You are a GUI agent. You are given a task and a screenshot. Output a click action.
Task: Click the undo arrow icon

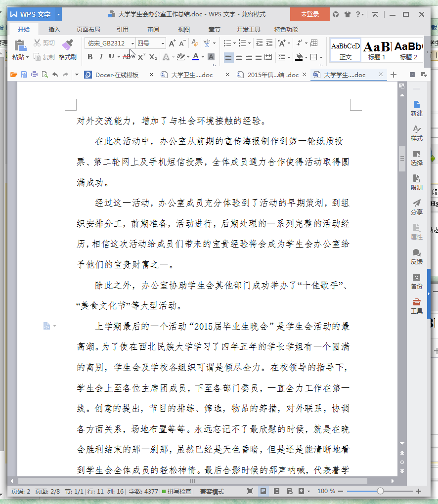pos(55,75)
